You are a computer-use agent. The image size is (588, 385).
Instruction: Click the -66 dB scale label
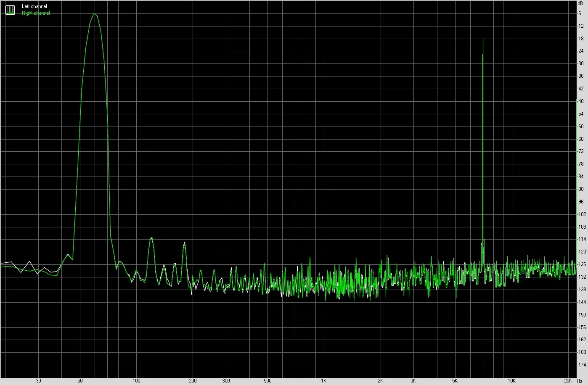pos(580,139)
